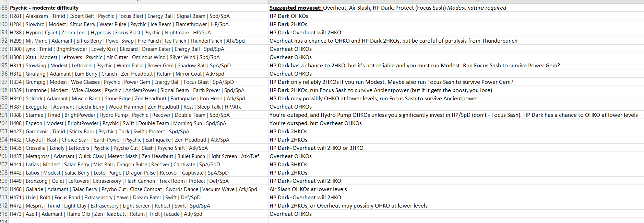Click the Suggested moveset header cell
This screenshot has width=644, height=223.
(x=456, y=8)
